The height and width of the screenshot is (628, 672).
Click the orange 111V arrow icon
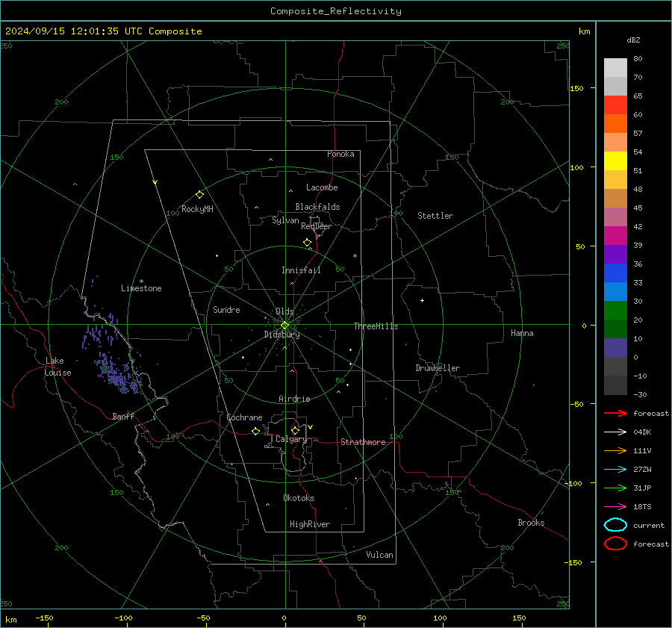tap(615, 450)
